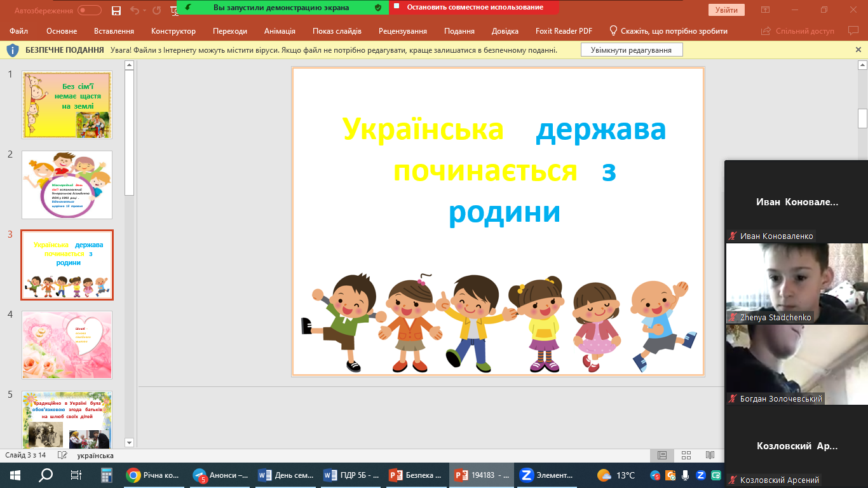This screenshot has height=488, width=868.
Task: Open the Windows Start menu
Action: click(15, 475)
